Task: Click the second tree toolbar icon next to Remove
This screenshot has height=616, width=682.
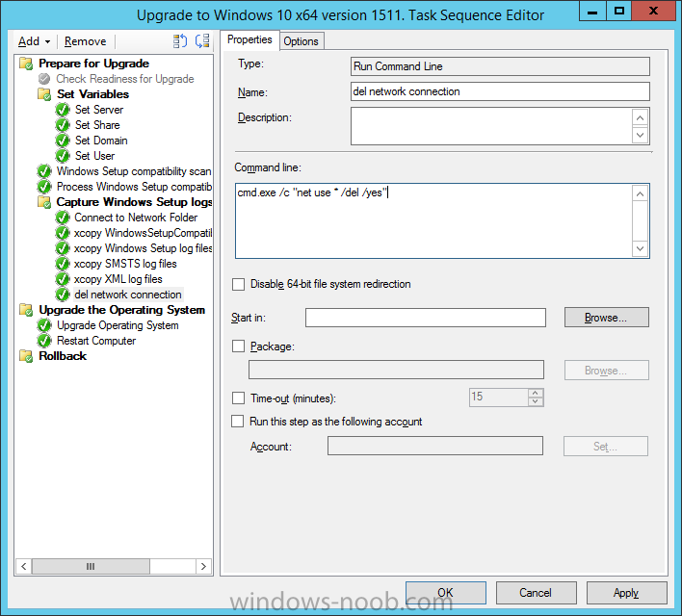Action: (x=202, y=41)
